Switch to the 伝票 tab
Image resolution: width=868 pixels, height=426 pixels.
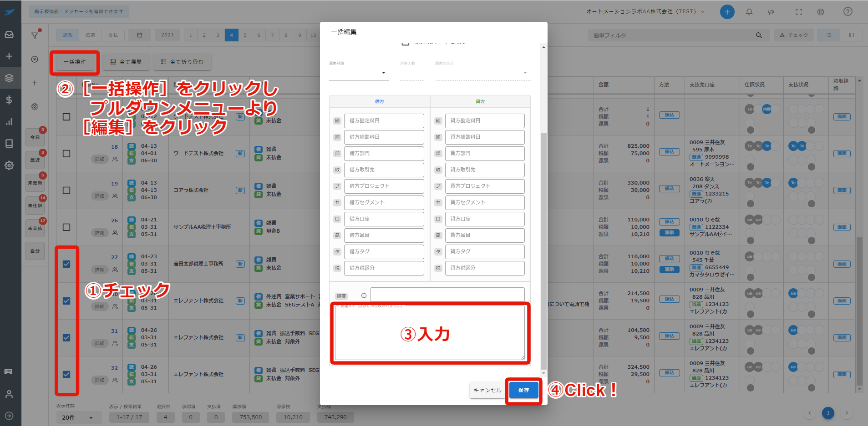[x=91, y=35]
